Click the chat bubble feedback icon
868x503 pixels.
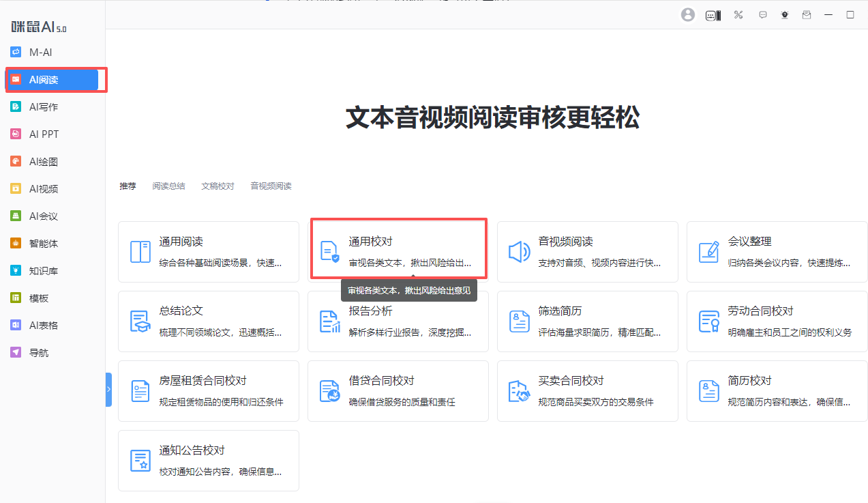coord(763,14)
